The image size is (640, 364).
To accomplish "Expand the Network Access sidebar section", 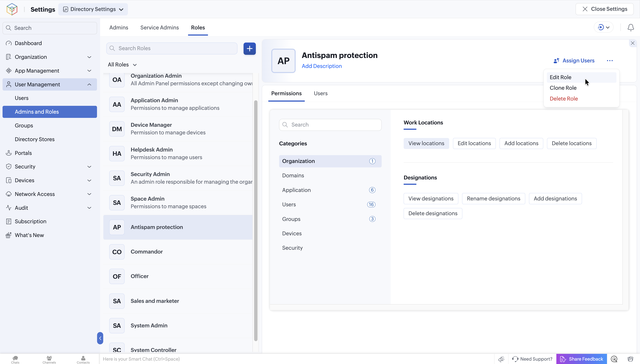I will coord(50,194).
